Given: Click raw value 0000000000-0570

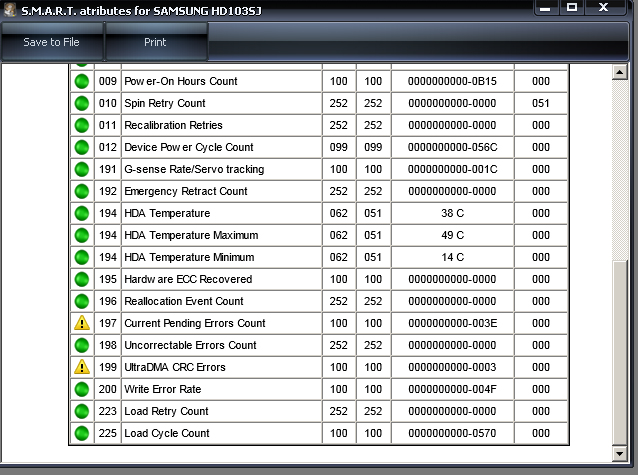Looking at the screenshot, I should (452, 433).
